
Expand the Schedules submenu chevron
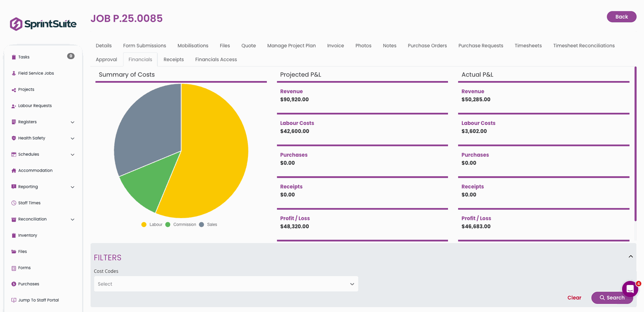72,155
